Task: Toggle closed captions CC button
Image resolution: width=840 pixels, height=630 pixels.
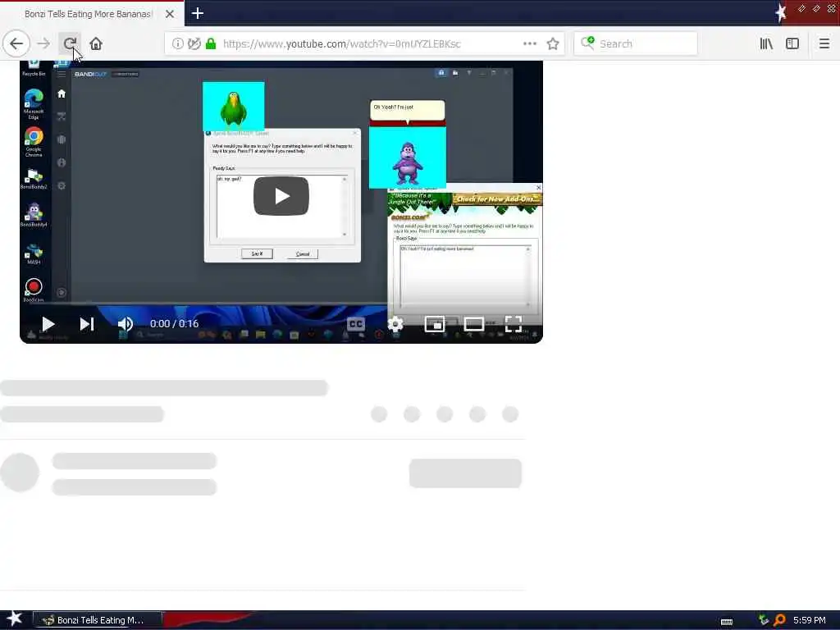Action: (x=356, y=323)
